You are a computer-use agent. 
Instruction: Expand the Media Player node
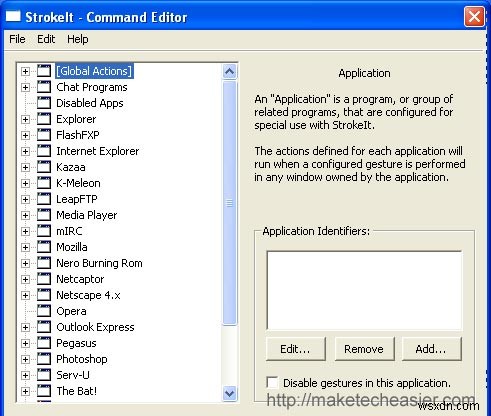[x=25, y=215]
